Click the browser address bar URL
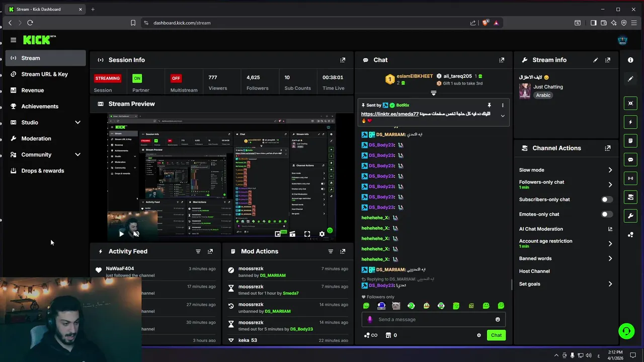The height and width of the screenshot is (362, 644). 182,23
